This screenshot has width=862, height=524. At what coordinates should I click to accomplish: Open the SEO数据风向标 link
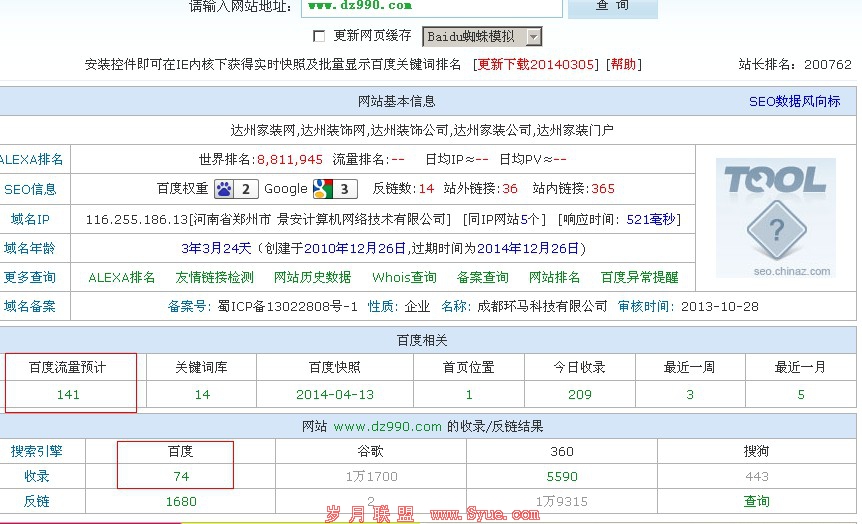pyautogui.click(x=794, y=102)
